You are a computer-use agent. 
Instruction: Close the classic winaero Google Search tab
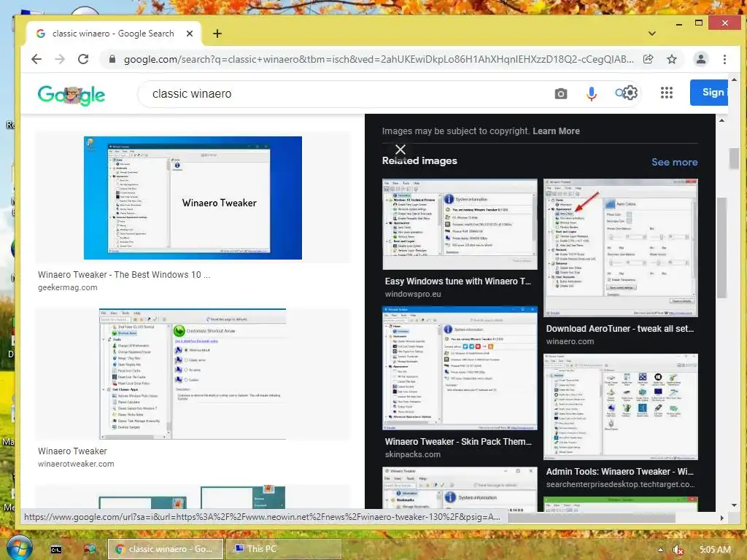(190, 34)
